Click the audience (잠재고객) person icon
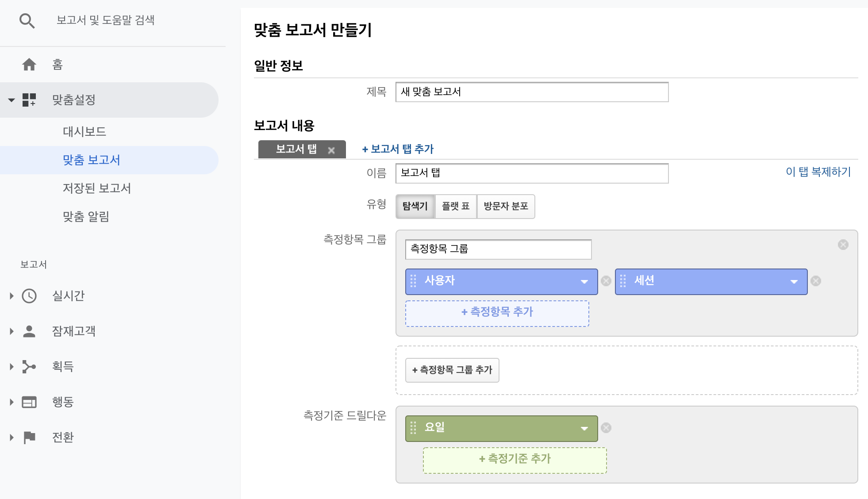 pos(29,331)
